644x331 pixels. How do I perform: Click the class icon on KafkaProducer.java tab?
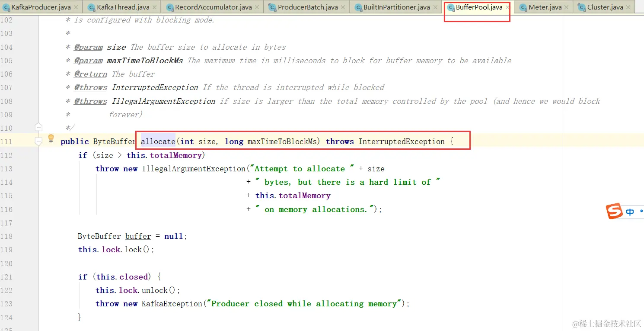pos(6,7)
